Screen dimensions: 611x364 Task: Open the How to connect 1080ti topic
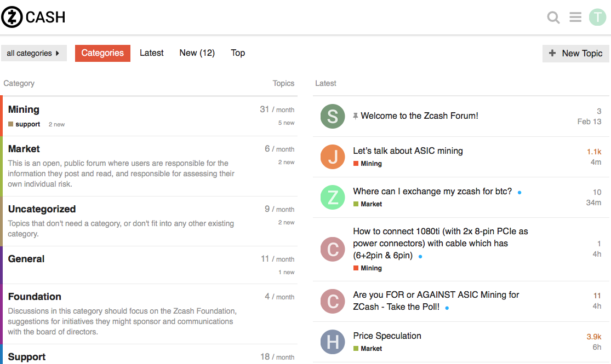441,244
